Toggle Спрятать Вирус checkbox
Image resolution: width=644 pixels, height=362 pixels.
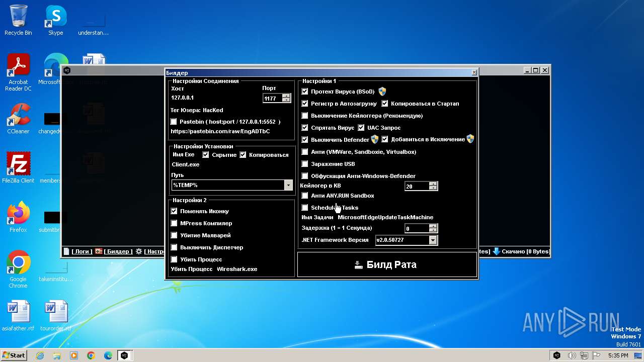(x=305, y=128)
